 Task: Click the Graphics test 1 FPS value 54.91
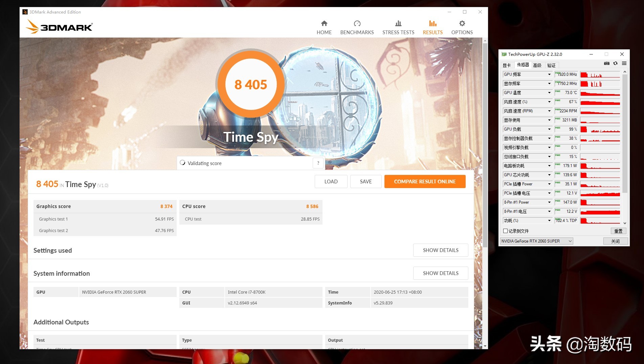pyautogui.click(x=164, y=219)
